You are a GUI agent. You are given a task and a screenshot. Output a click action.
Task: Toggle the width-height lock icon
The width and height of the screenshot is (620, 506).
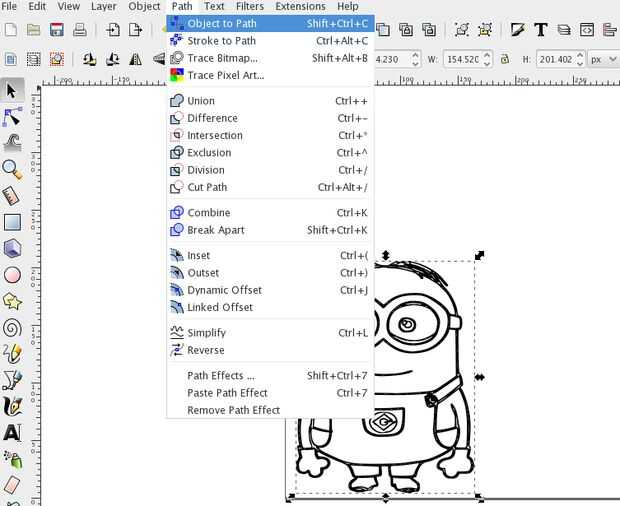[x=505, y=59]
